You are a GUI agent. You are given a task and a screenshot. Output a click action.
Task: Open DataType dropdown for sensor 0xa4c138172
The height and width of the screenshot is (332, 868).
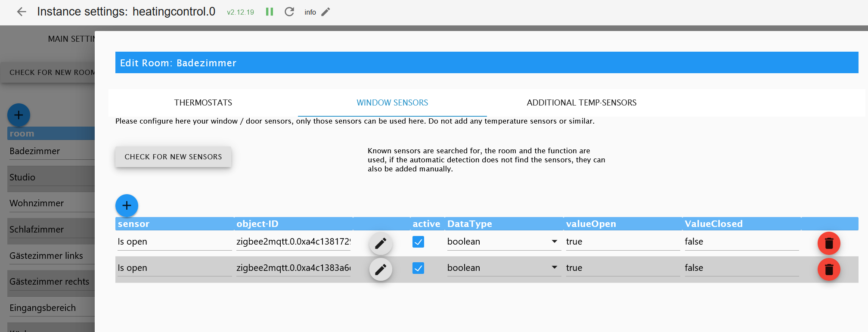504,242
